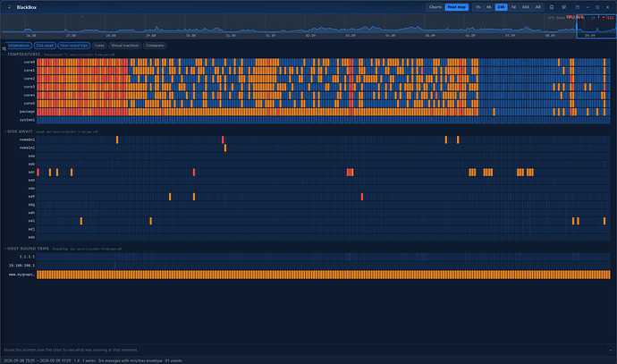Click the core2 row label
This screenshot has height=364, width=617.
(30, 79)
